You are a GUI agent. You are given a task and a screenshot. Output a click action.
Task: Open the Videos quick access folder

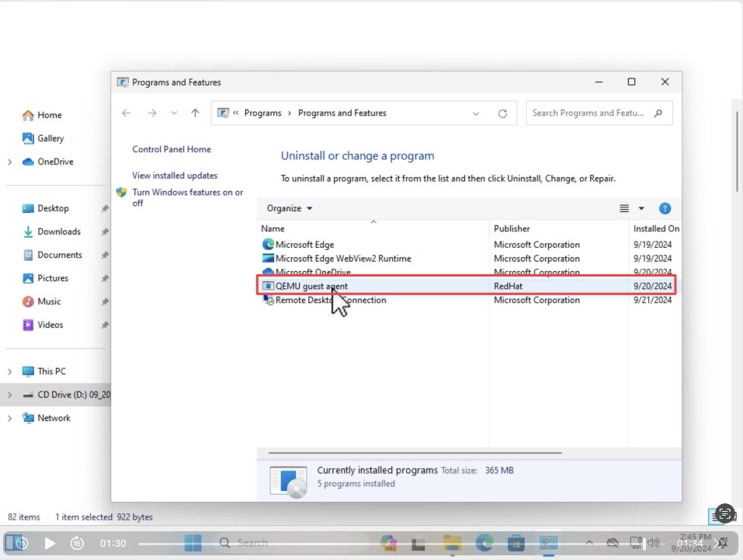coord(43,325)
